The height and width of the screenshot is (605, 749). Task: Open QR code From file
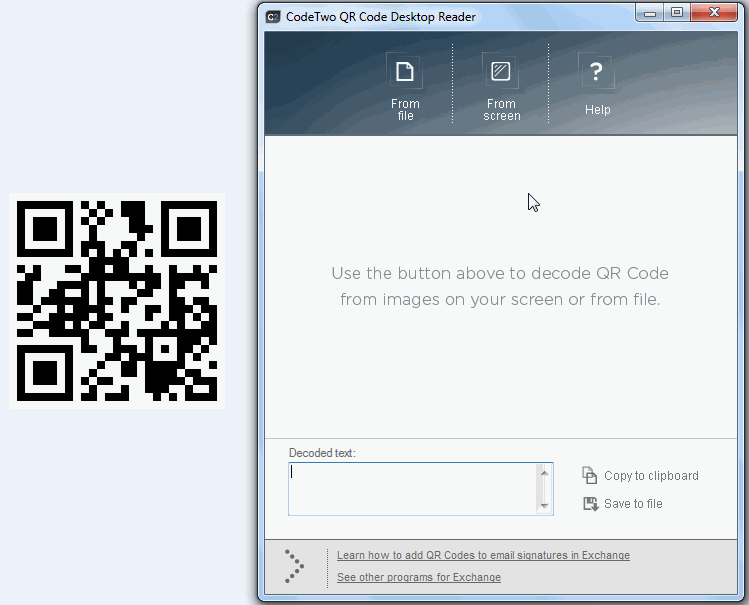[x=405, y=88]
